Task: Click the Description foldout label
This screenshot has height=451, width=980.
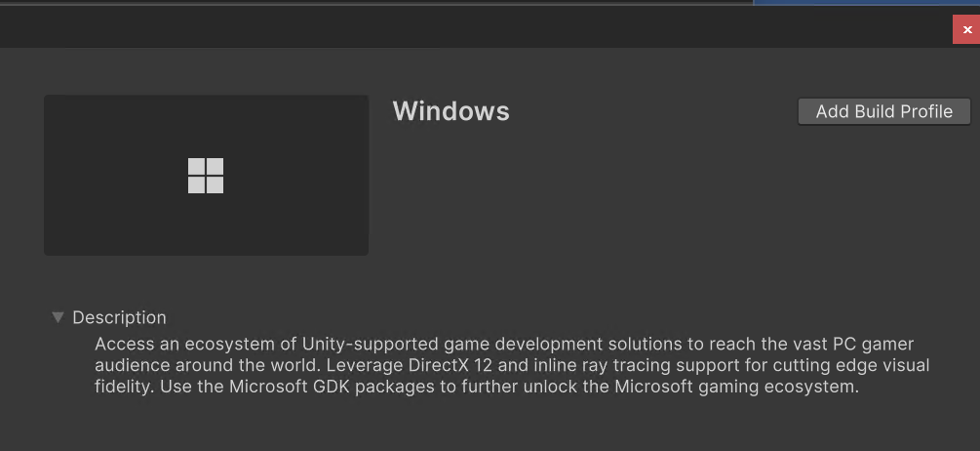Action: 119,317
